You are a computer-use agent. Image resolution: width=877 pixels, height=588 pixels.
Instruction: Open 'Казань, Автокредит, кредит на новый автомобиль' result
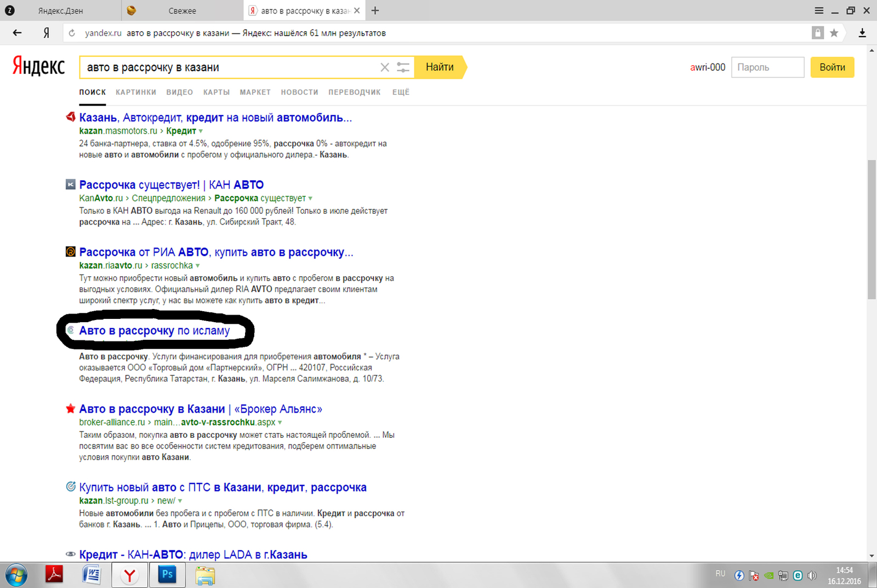point(215,117)
